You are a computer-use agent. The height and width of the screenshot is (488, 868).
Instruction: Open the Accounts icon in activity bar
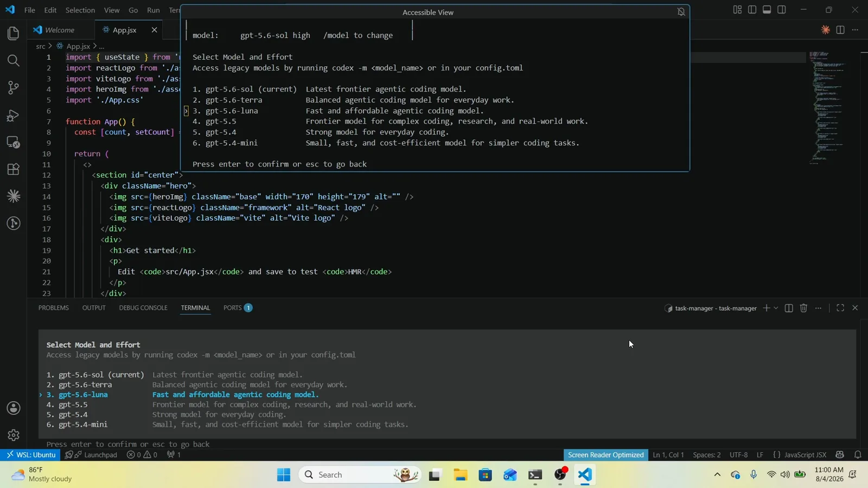click(14, 408)
